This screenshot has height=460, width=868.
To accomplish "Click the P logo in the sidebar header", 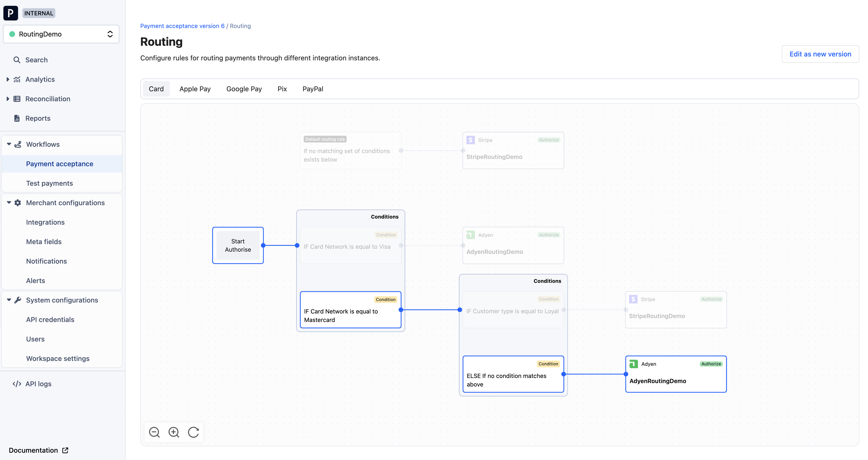I will [x=10, y=13].
